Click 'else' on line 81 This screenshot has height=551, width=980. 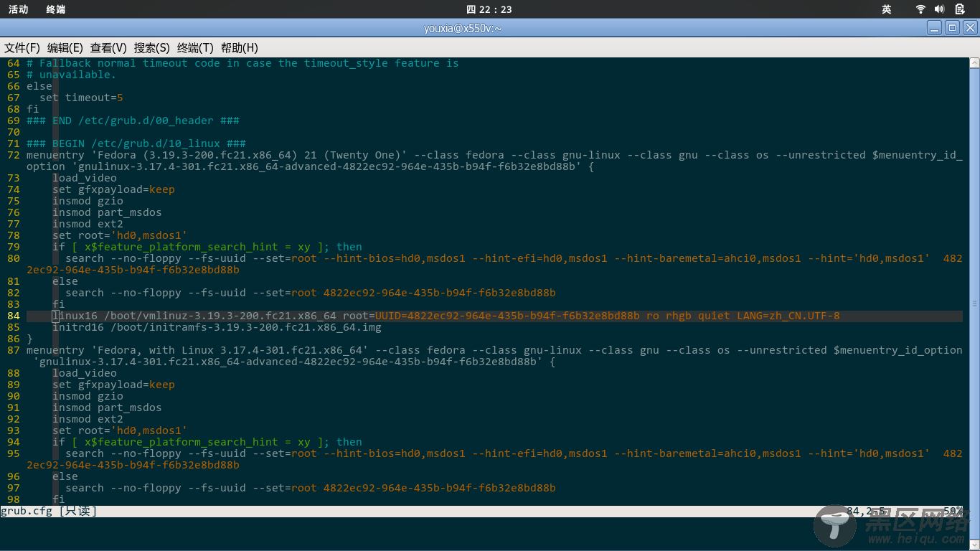tap(65, 281)
